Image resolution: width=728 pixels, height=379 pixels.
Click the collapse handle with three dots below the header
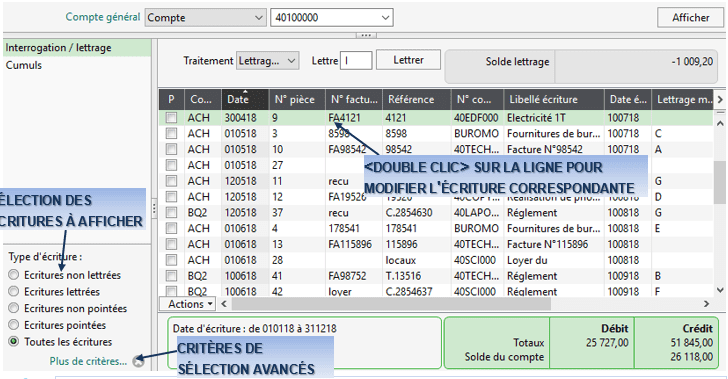pyautogui.click(x=366, y=35)
